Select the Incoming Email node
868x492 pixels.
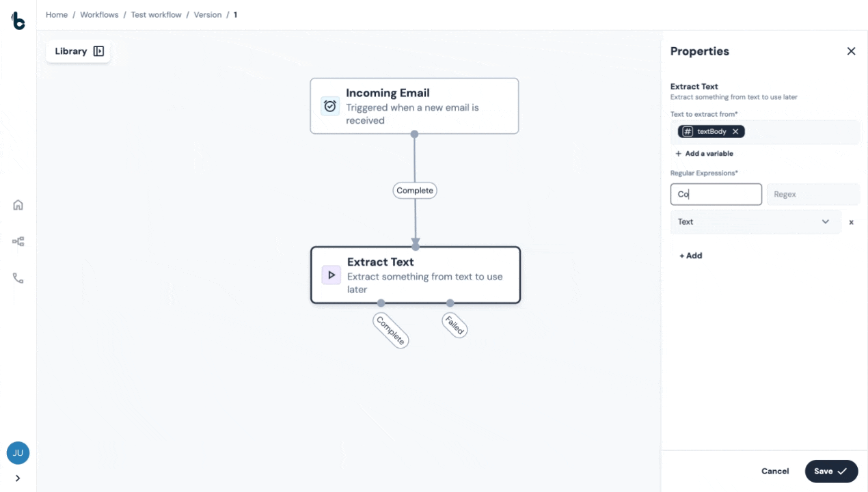[x=414, y=106]
